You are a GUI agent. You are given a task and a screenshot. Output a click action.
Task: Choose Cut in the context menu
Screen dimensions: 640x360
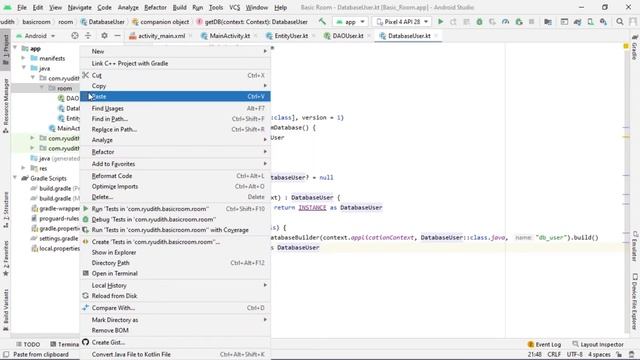(175, 75)
